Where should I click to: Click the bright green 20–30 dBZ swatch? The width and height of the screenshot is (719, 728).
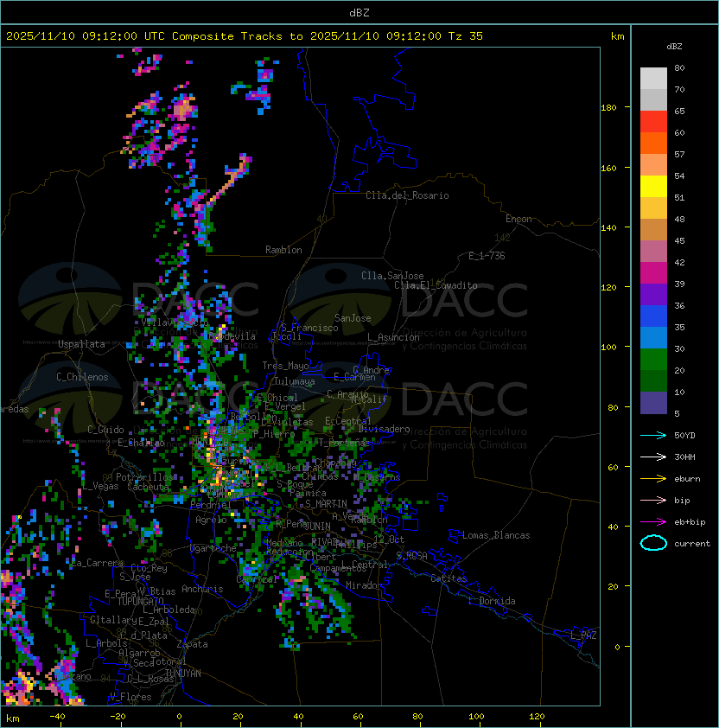653,360
